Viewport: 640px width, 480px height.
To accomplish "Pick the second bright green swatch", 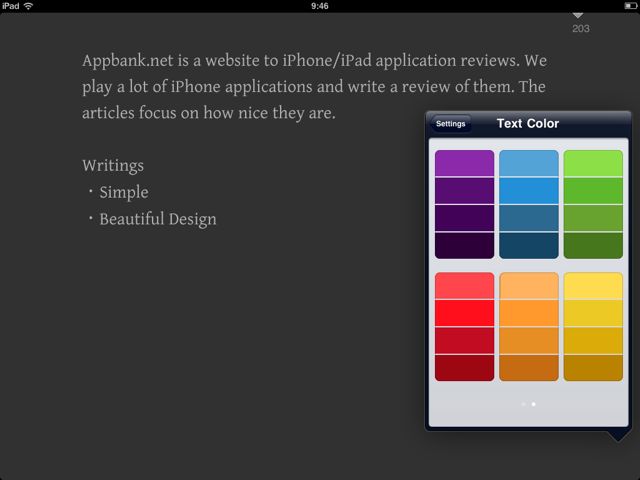I will coord(593,191).
